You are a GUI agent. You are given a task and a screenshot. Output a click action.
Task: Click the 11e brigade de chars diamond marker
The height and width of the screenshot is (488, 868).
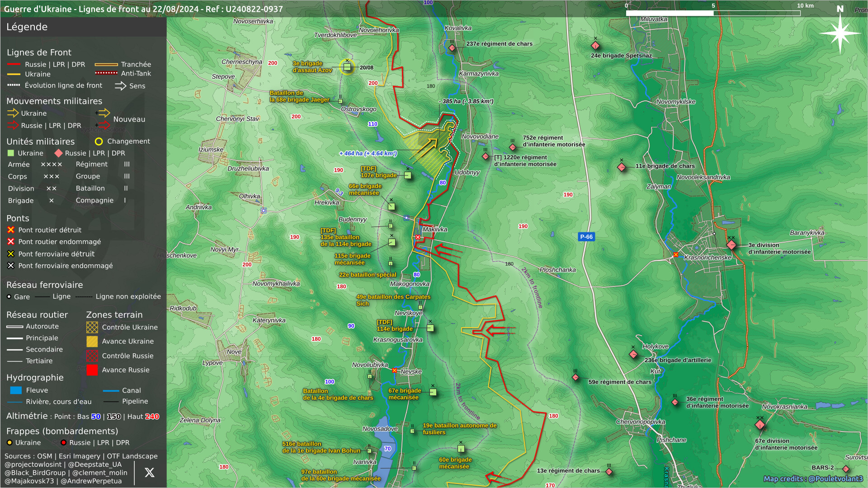point(622,167)
